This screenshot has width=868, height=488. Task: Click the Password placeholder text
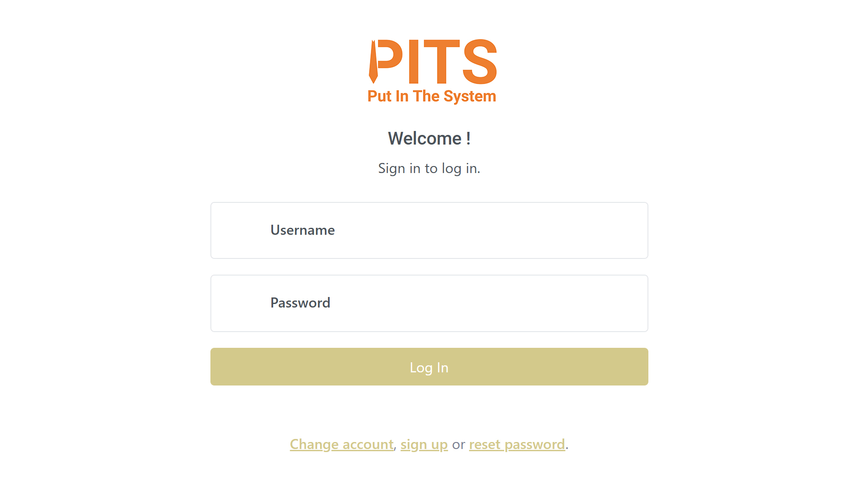(300, 303)
